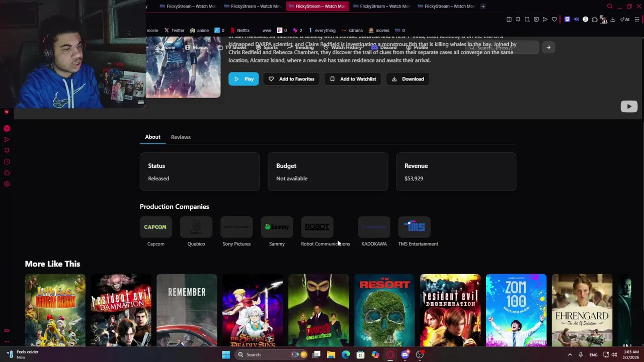Open Resident Evil Damnation poster
The height and width of the screenshot is (362, 644).
coord(121,310)
